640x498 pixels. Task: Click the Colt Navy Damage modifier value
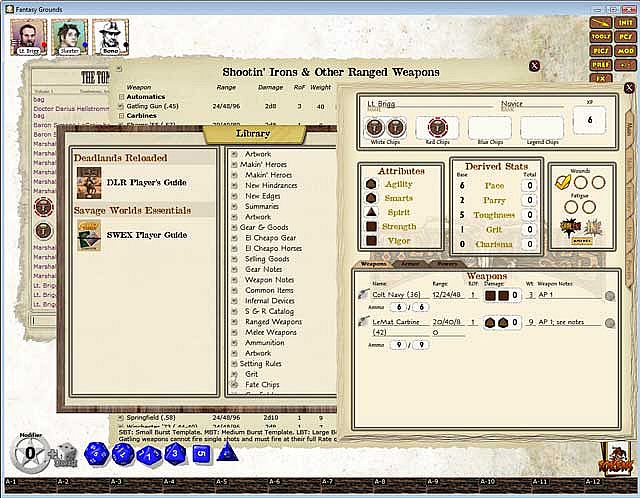coord(515,295)
